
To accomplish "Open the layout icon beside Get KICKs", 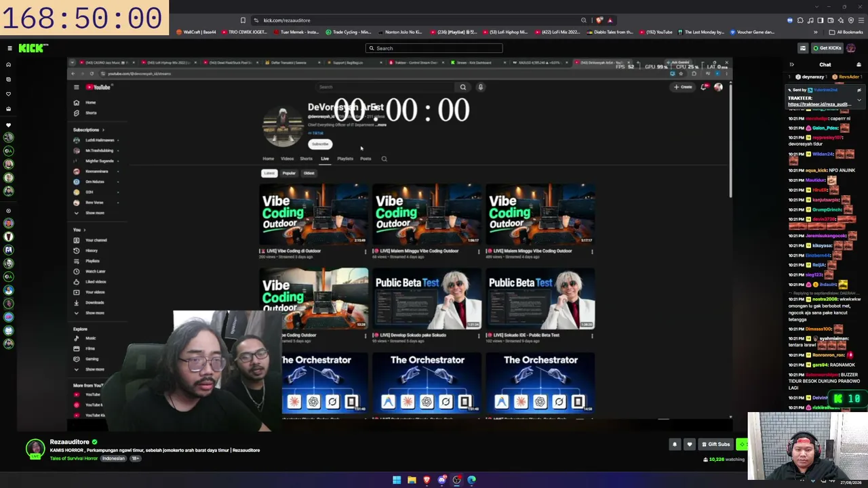I will click(x=803, y=48).
